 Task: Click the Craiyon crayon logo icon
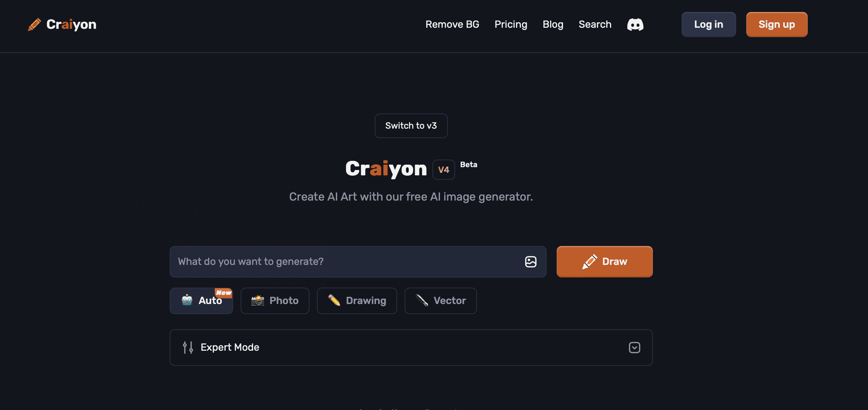[34, 25]
